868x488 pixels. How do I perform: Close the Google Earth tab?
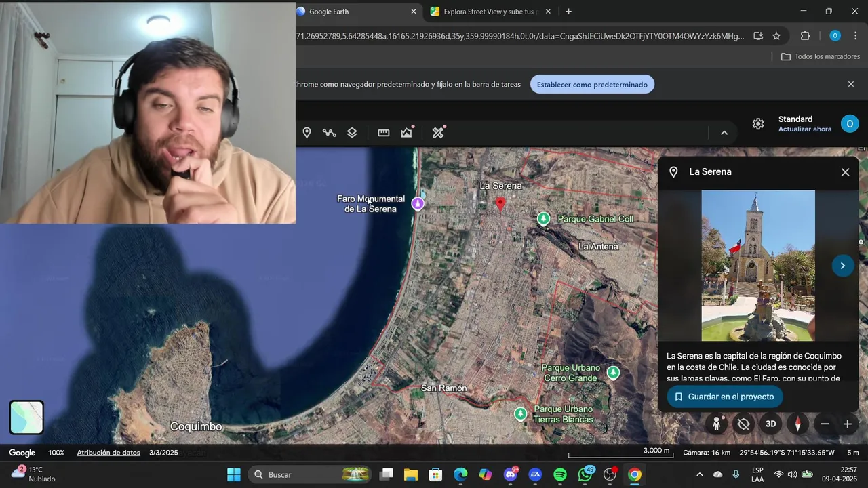tap(414, 12)
